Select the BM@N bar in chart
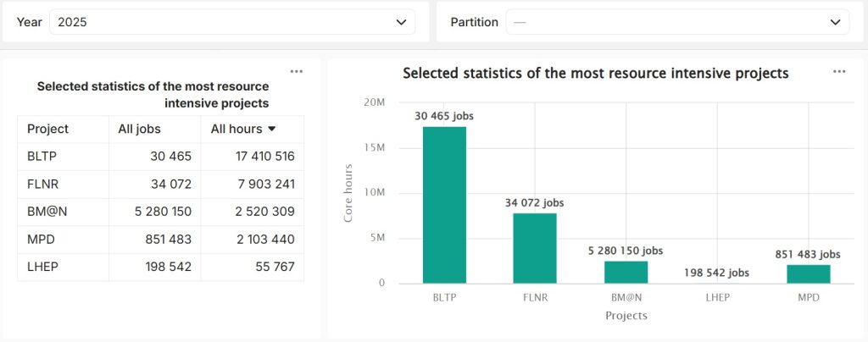Screen dimensions: 868x342 tap(626, 272)
